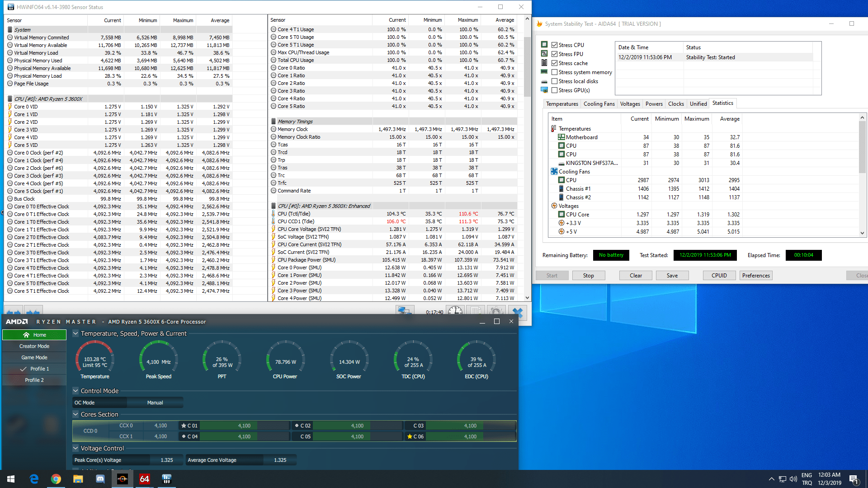
Task: Open AIDA64 icon in taskbar
Action: [x=144, y=479]
